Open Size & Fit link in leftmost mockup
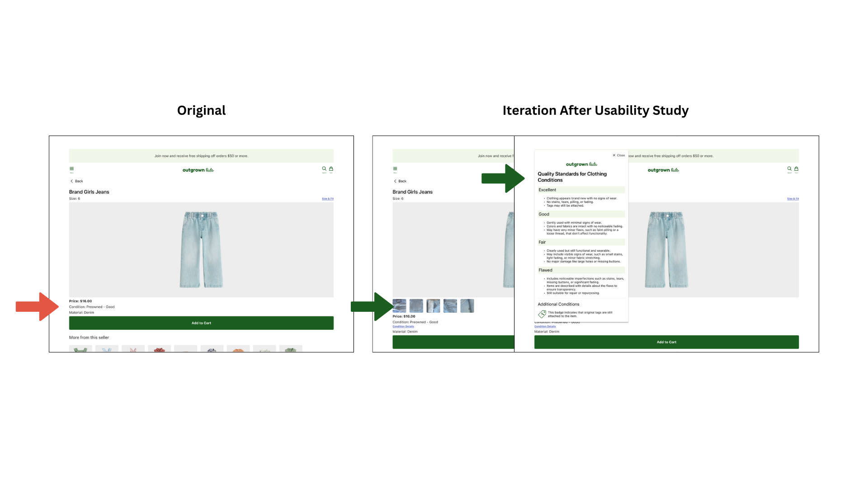Viewport: 868px width, 488px height. click(x=328, y=199)
